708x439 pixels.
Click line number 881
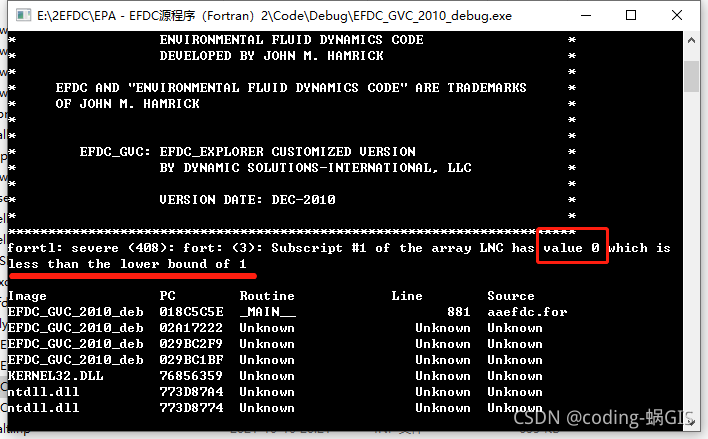pyautogui.click(x=458, y=312)
